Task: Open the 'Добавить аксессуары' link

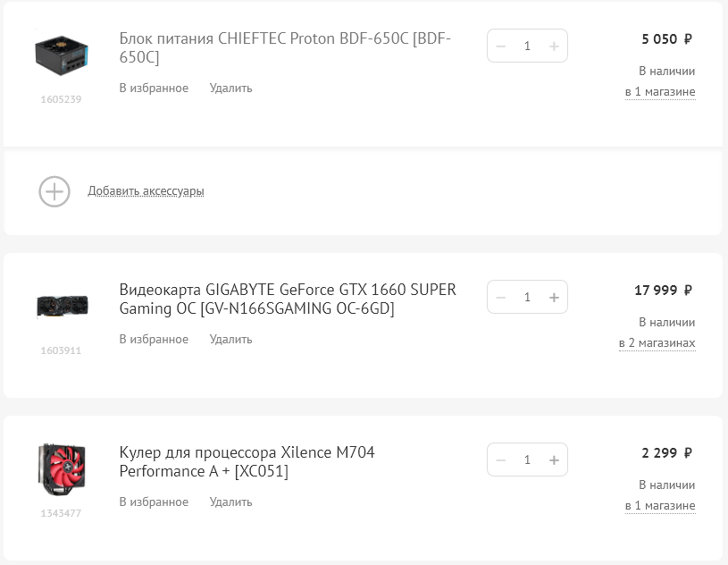Action: [146, 191]
